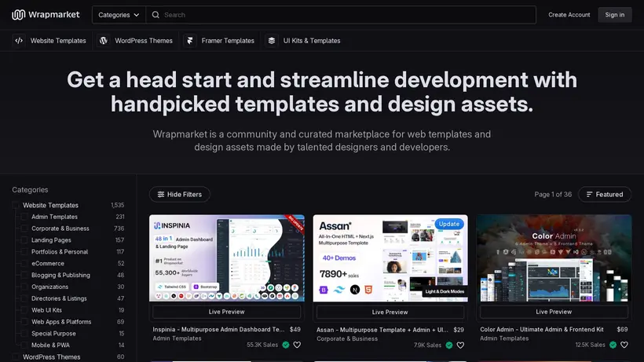Click Create Account link
Image resolution: width=644 pixels, height=362 pixels.
[x=569, y=15]
